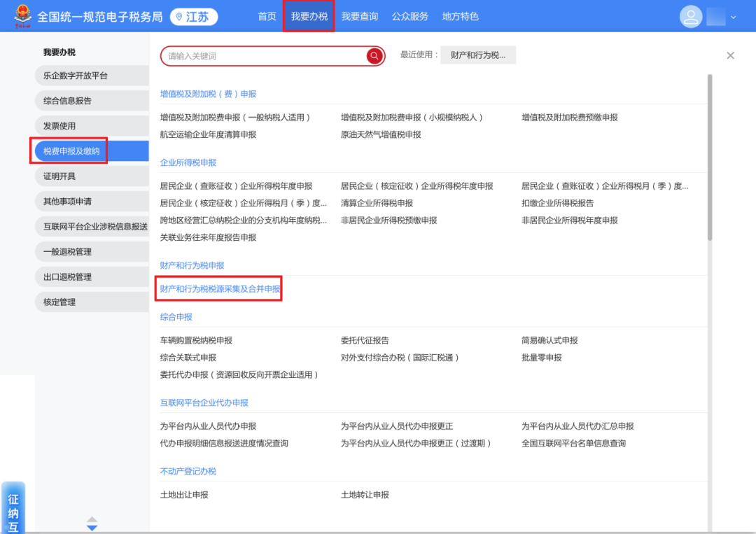Open 综合关联式申报
The width and height of the screenshot is (756, 534).
pyautogui.click(x=188, y=358)
